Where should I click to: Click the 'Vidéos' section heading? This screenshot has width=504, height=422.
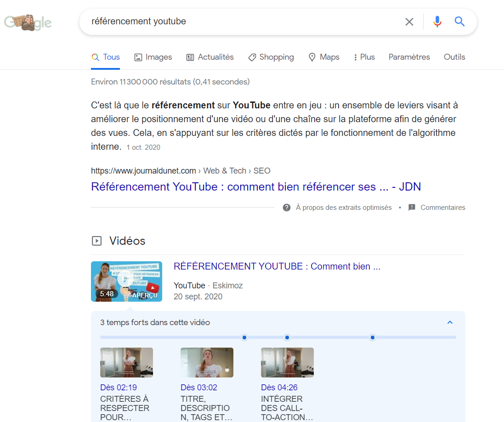tap(127, 241)
